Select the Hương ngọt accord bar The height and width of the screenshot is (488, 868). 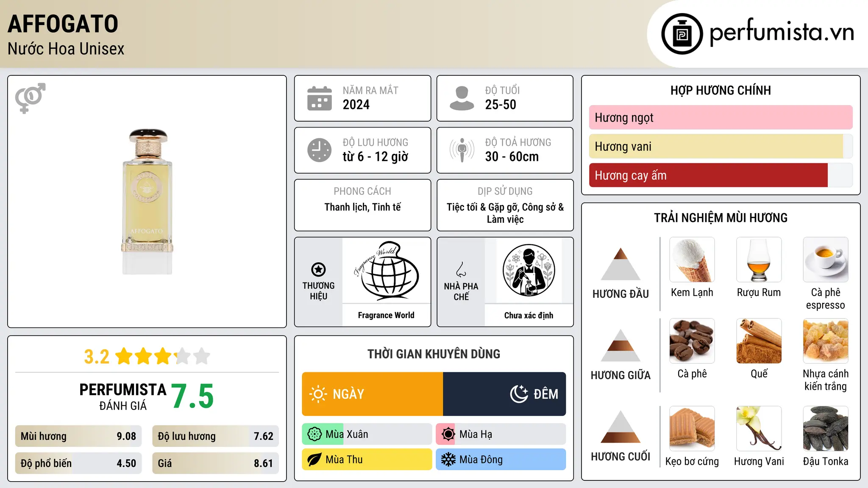[721, 117]
